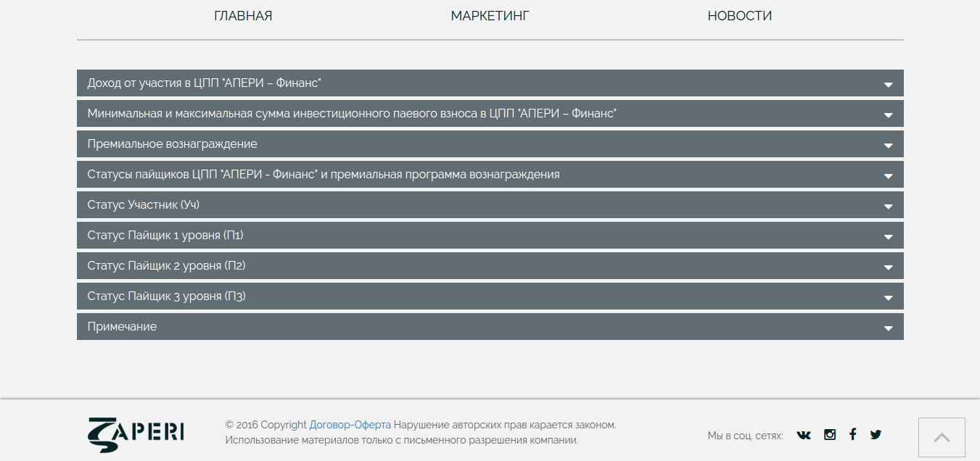
Task: Open the ГЛАВНАЯ menu item
Action: pos(243,15)
